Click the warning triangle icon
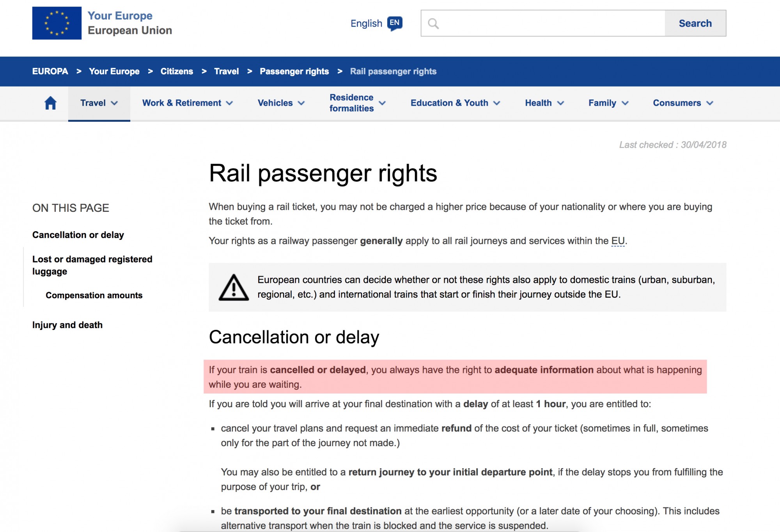 233,288
